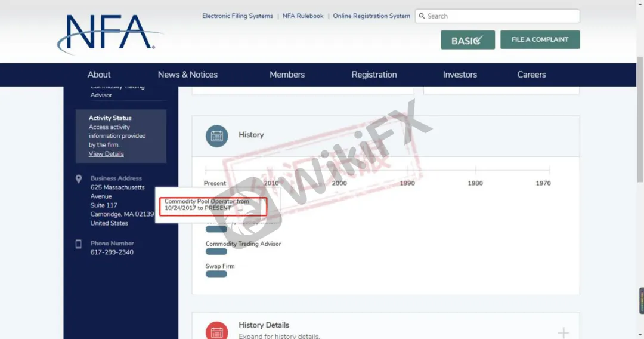This screenshot has height=339, width=644.
Task: Click View Details under Activity Status
Action: pyautogui.click(x=106, y=153)
